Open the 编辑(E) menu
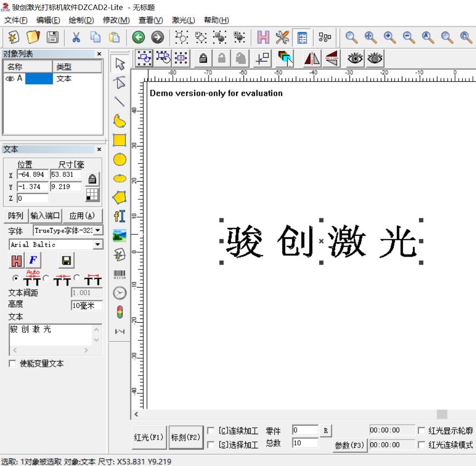Image resolution: width=476 pixels, height=466 pixels. (x=48, y=20)
